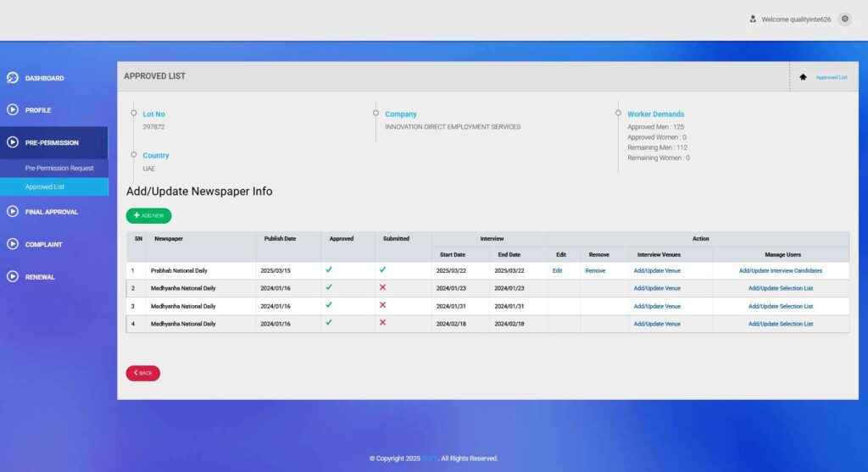This screenshot has width=868, height=472.
Task: Click the Final Approval sidebar icon
Action: tap(13, 212)
